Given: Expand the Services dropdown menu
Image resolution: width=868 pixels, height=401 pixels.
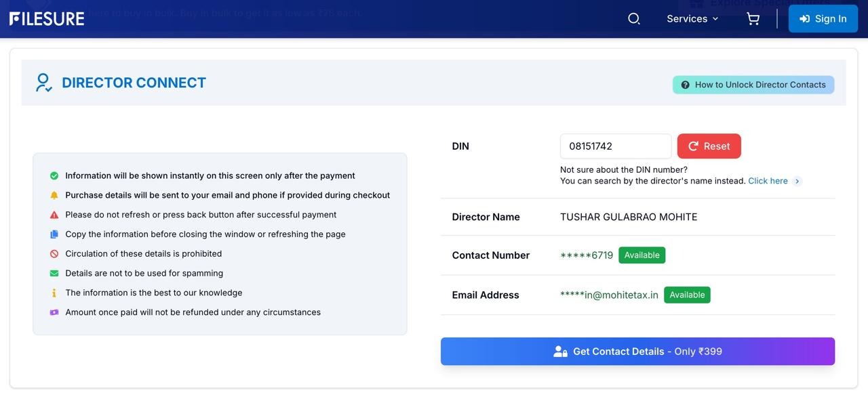Looking at the screenshot, I should [692, 19].
